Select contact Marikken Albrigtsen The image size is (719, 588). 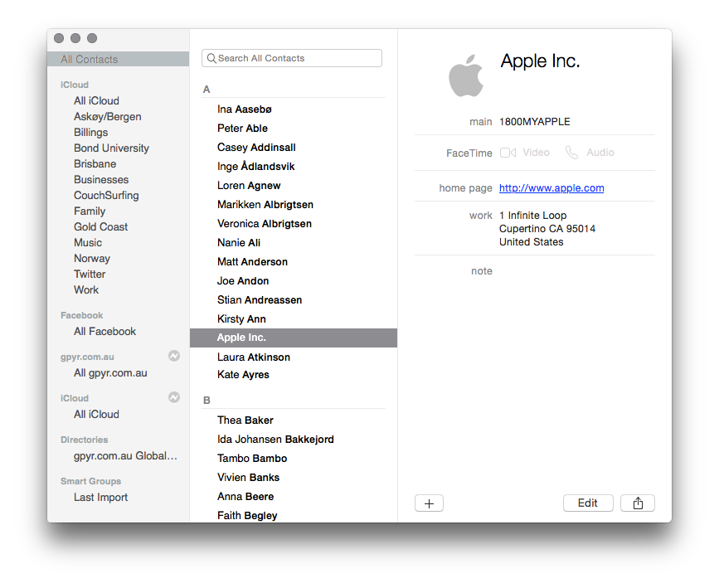coord(265,205)
